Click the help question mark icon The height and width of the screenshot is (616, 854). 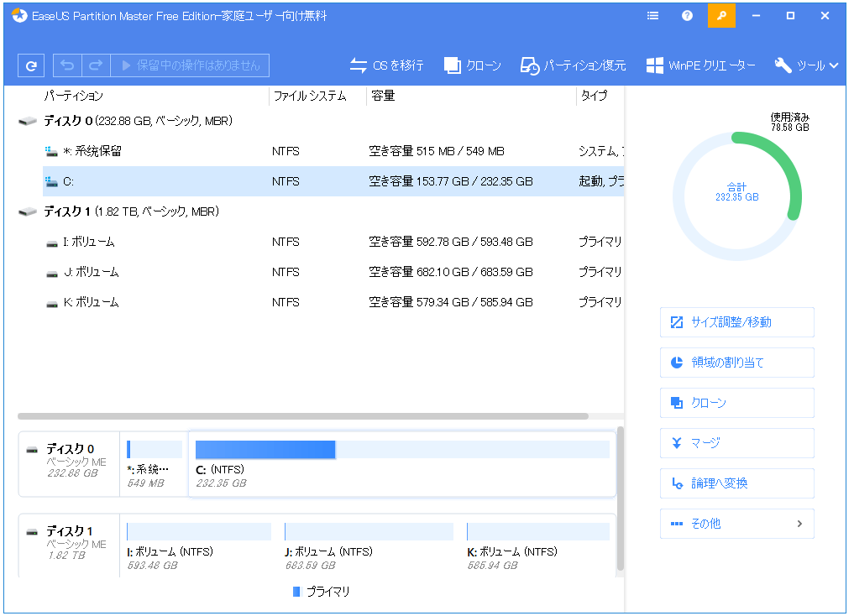point(686,15)
